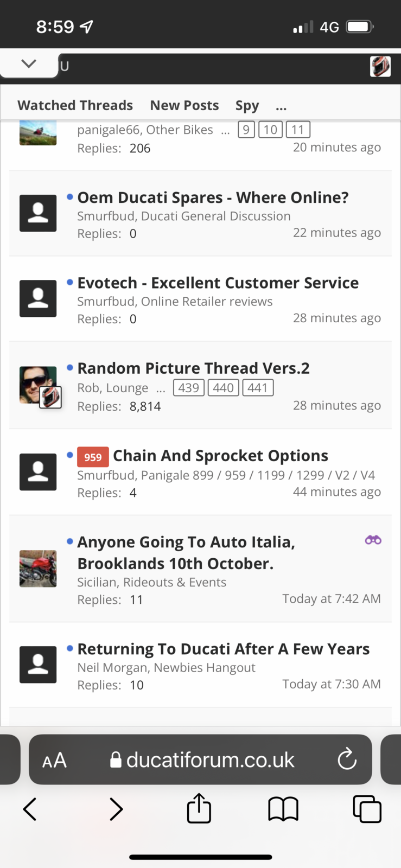Image resolution: width=401 pixels, height=868 pixels.
Task: Go to page 10 of the top thread
Action: pos(270,130)
